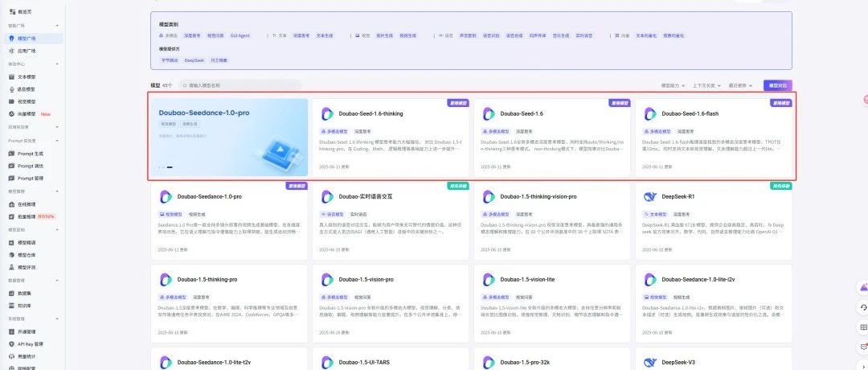Filter models by 文本生成 category
The image size is (868, 370).
[x=325, y=35]
